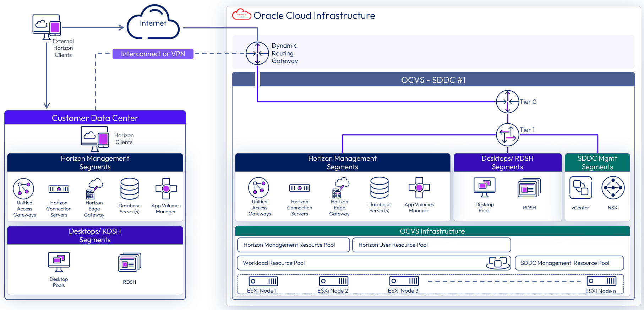
Task: Select App Volumes Manager in Customer Data Center
Action: [166, 189]
